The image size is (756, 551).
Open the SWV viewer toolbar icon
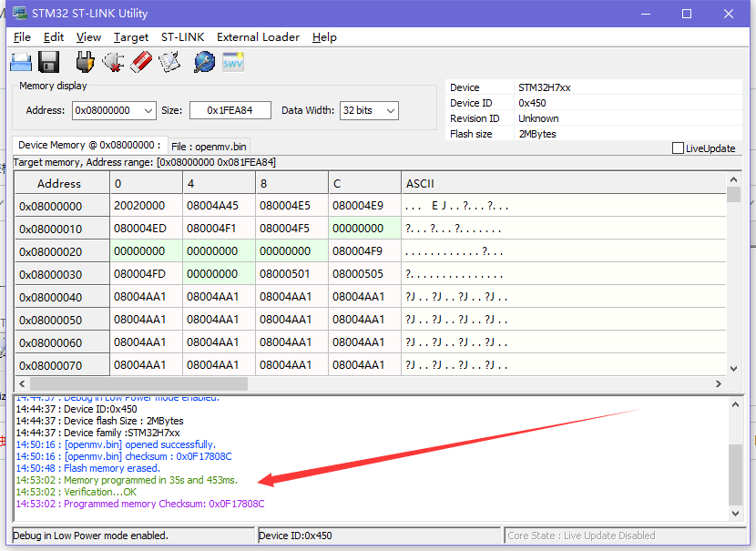click(233, 62)
